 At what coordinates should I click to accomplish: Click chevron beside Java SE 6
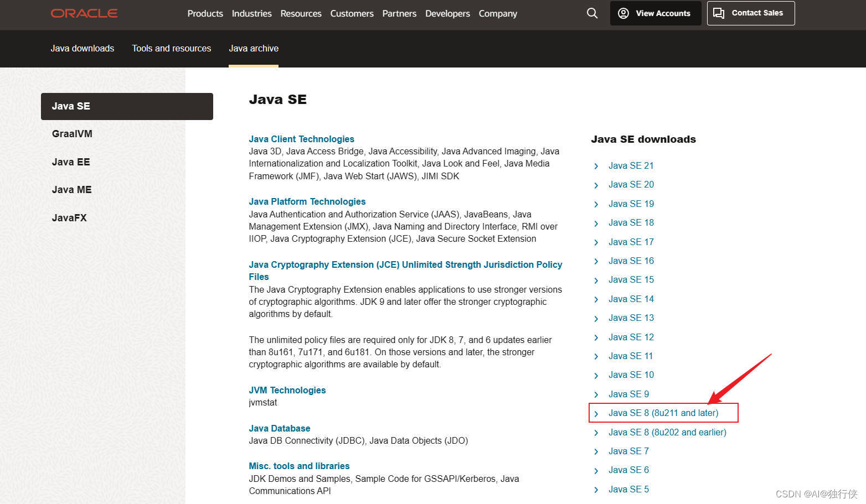coord(596,470)
